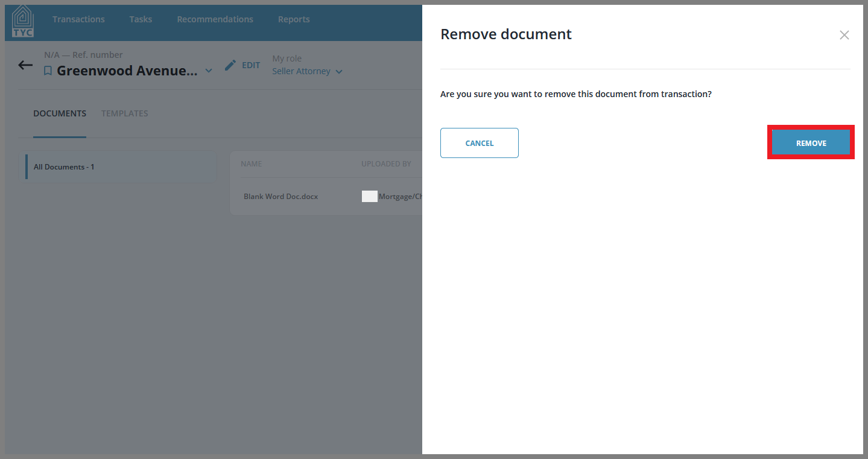Click the Cancel button

click(x=480, y=143)
